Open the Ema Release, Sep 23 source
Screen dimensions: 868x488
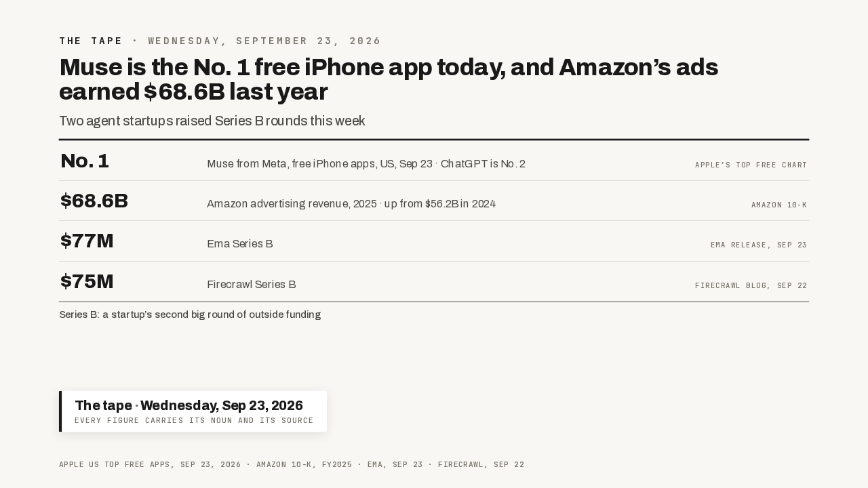pos(759,245)
